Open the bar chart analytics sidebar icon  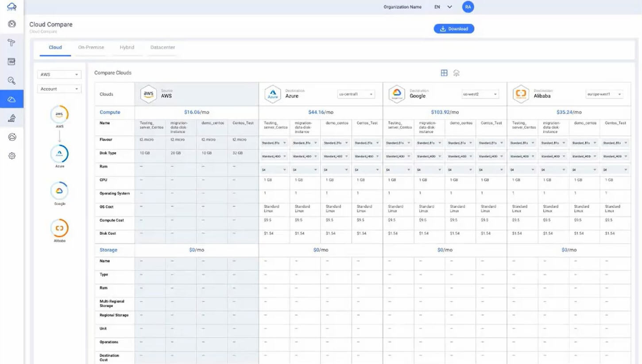(x=12, y=118)
